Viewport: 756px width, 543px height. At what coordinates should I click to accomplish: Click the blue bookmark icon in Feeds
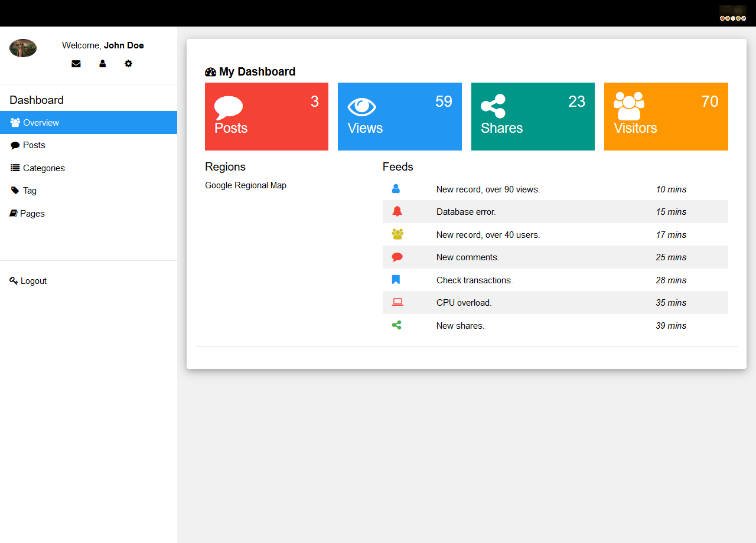396,280
